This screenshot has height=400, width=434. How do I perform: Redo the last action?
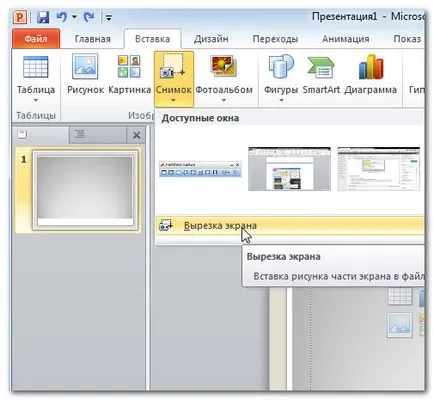pos(89,17)
